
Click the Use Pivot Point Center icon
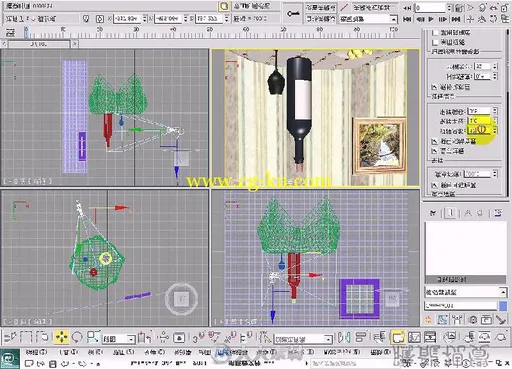click(145, 338)
